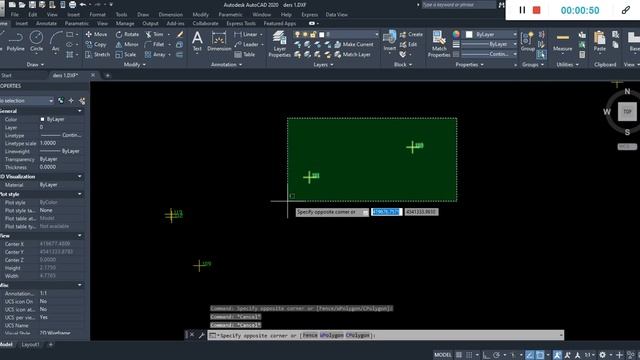Expand the Modify panel dropdown
The image size is (640, 360).
click(x=134, y=64)
